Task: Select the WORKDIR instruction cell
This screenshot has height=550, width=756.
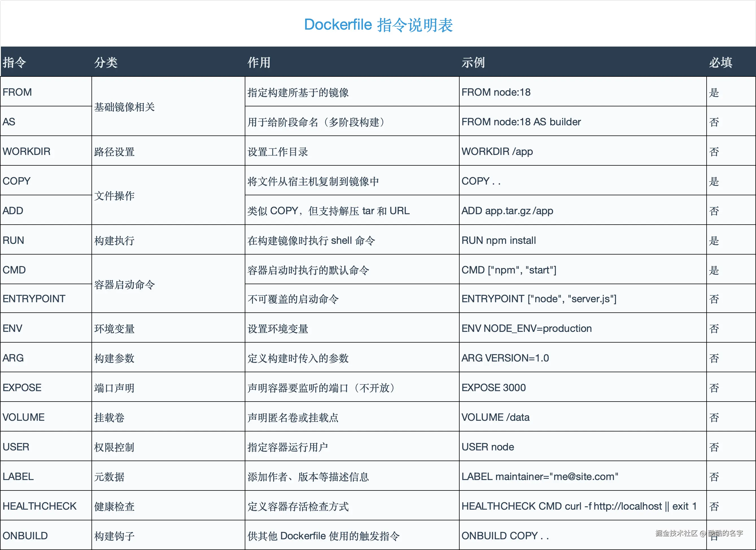Action: tap(27, 152)
